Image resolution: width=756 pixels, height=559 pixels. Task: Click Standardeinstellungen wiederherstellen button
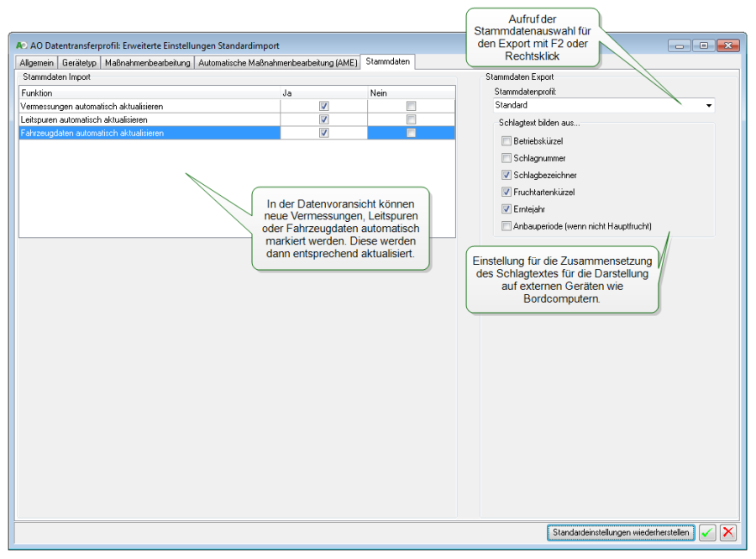click(621, 532)
